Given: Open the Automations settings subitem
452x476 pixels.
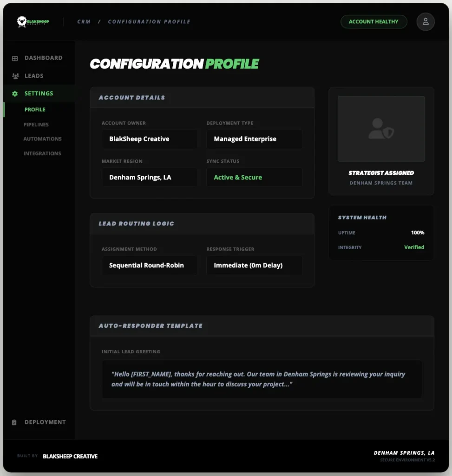Looking at the screenshot, I should click(x=42, y=139).
